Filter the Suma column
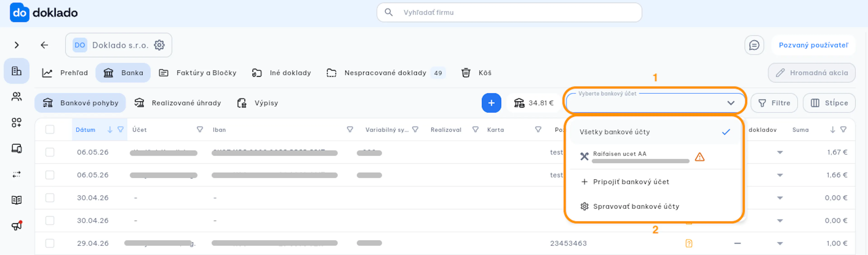The width and height of the screenshot is (868, 255). (843, 129)
